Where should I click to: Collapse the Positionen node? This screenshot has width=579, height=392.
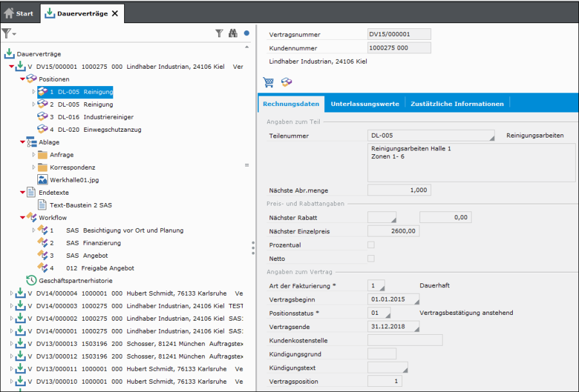[x=23, y=79]
